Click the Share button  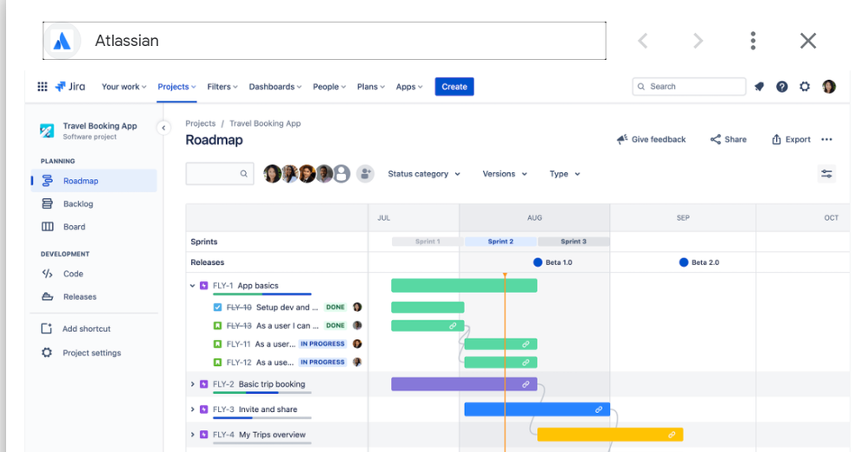[x=728, y=140]
